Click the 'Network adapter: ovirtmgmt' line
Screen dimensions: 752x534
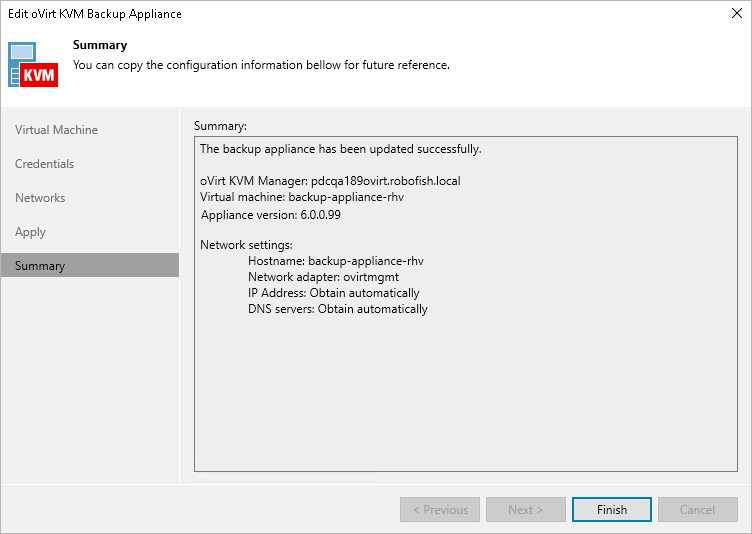coord(323,277)
